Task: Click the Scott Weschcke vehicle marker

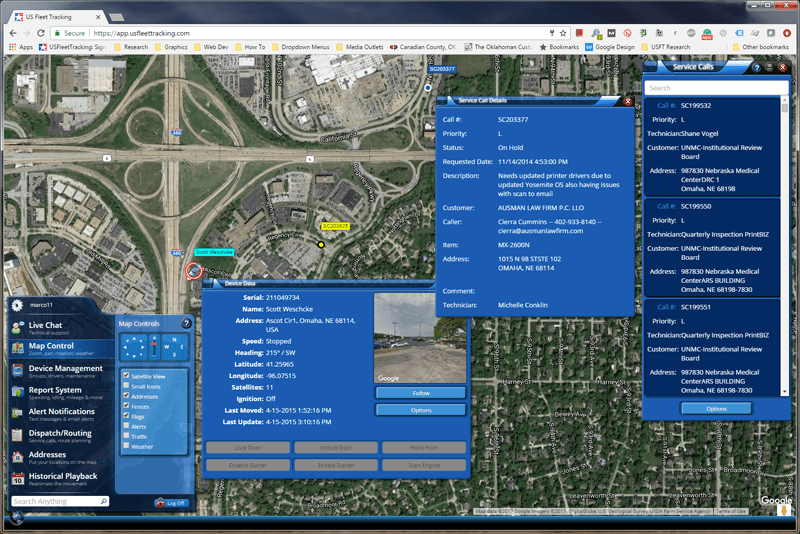Action: 194,271
